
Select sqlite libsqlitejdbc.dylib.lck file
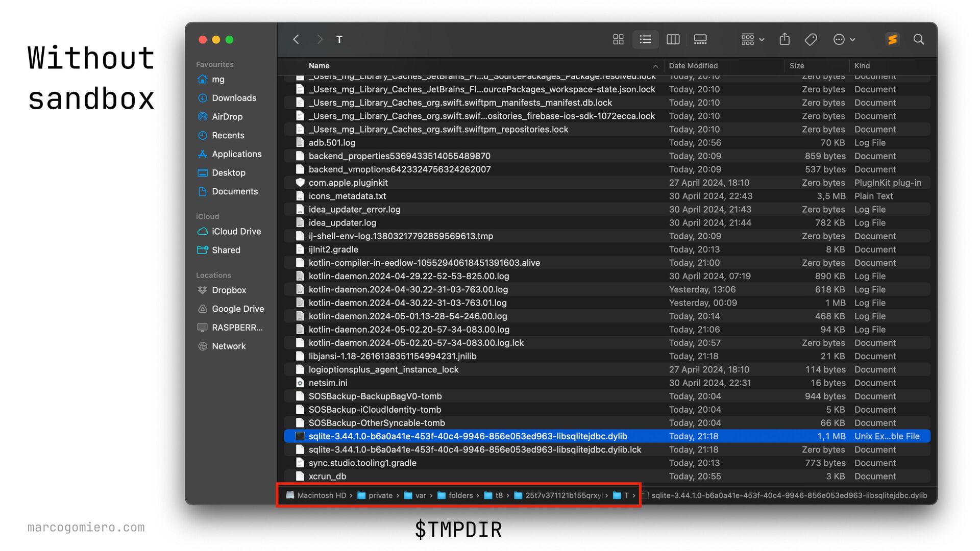coord(607,449)
